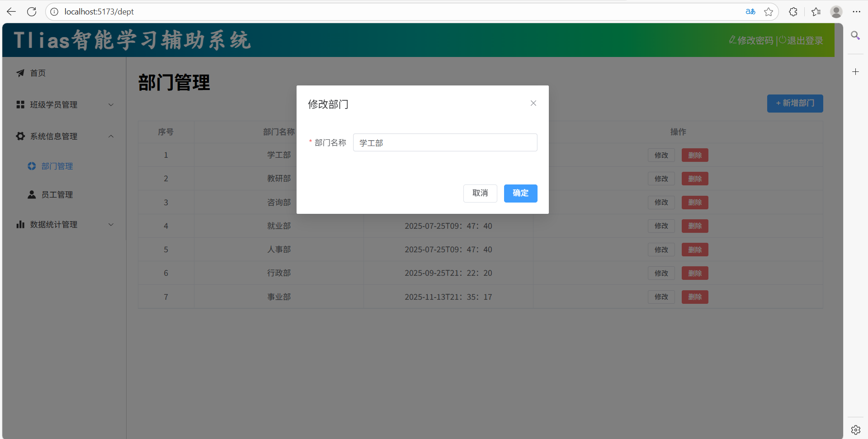Viewport: 868px width, 439px height.
Task: Click the 修改密码 link
Action: click(751, 40)
